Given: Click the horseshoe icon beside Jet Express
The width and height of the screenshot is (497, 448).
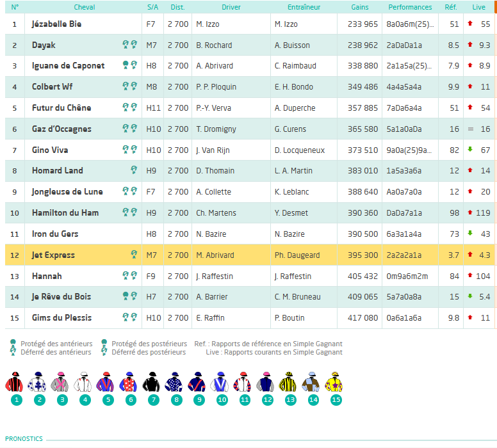Looking at the screenshot, I should (x=134, y=254).
